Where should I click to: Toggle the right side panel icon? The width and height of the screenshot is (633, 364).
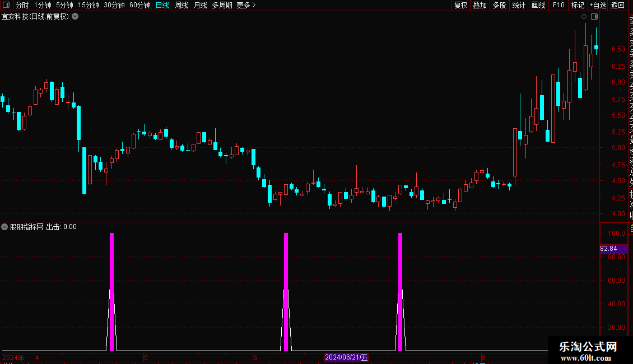click(x=594, y=17)
